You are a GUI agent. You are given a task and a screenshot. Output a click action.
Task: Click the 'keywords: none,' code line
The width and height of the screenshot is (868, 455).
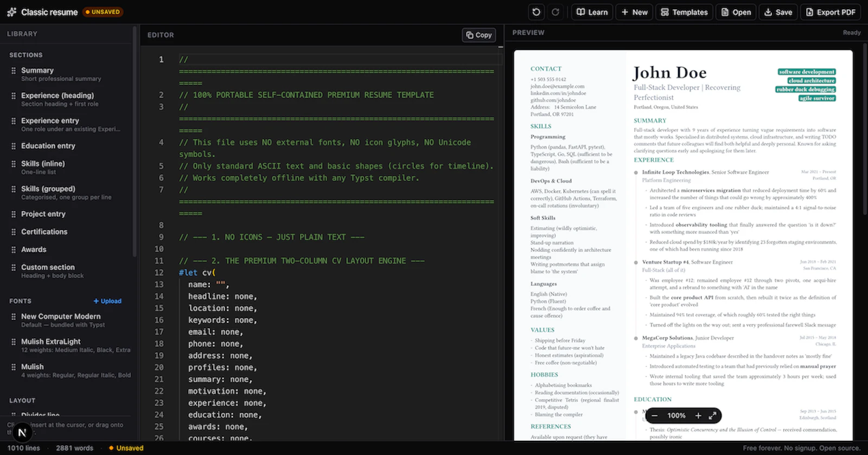[222, 321]
